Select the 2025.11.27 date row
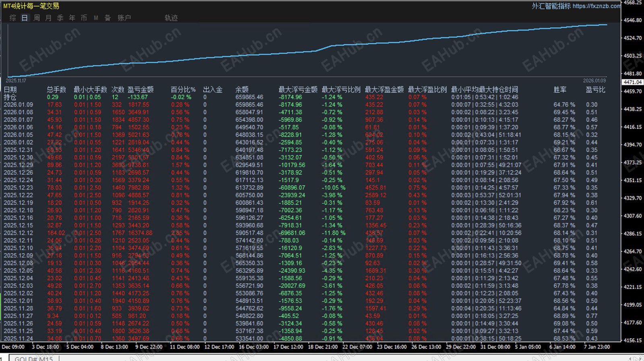The width and height of the screenshot is (644, 361). point(19,316)
